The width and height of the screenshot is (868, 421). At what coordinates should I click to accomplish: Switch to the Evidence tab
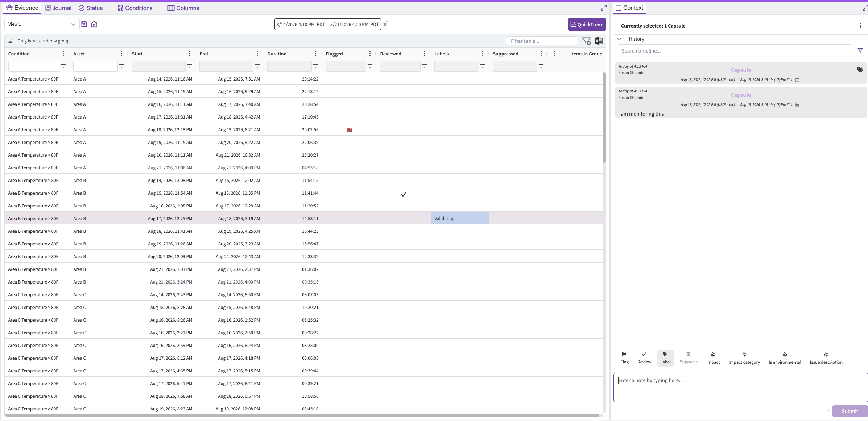(22, 8)
